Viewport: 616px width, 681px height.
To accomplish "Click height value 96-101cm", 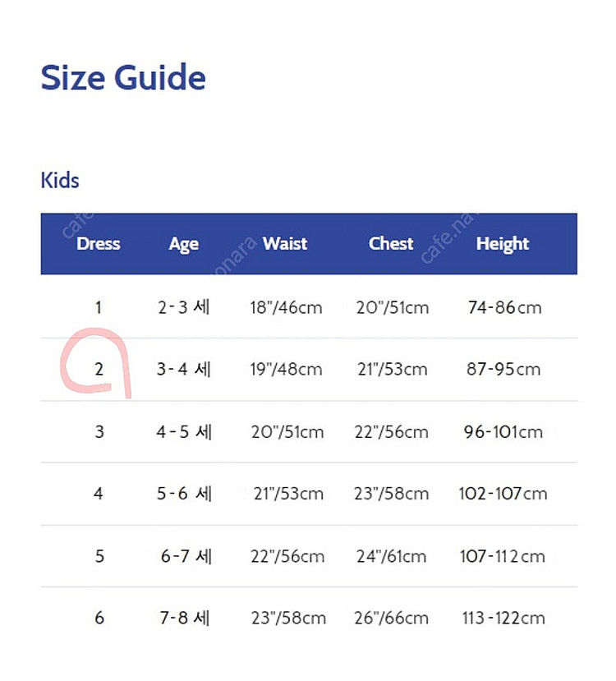I will pos(503,432).
